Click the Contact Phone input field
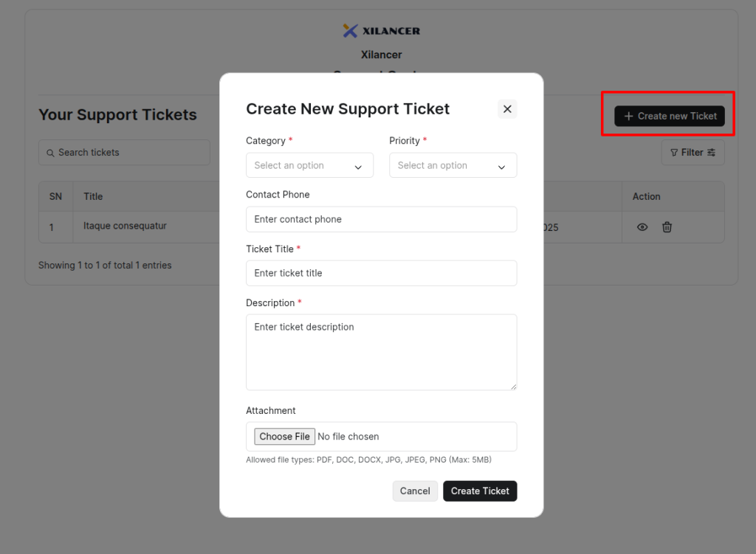This screenshot has height=554, width=756. pos(381,219)
